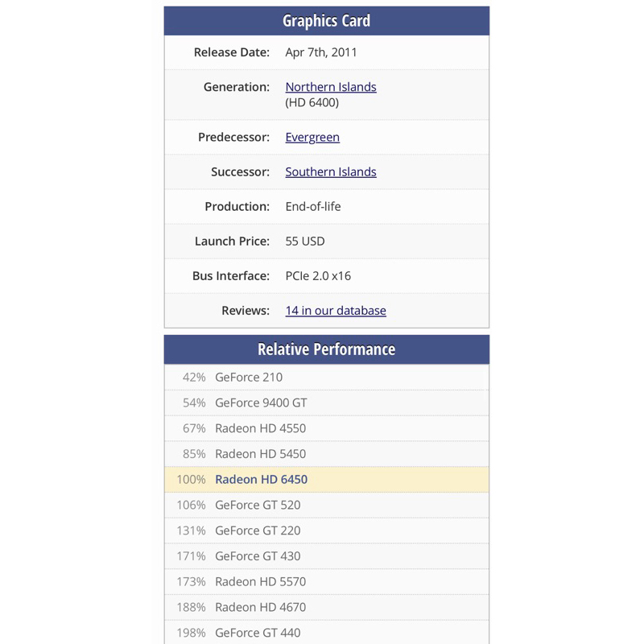The image size is (644, 644).
Task: Open the Northern Islands generation link
Action: pyautogui.click(x=331, y=87)
